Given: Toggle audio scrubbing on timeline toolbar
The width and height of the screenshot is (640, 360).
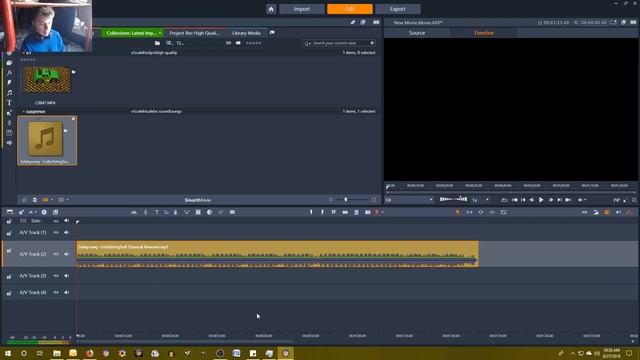Looking at the screenshot, I should 618,212.
